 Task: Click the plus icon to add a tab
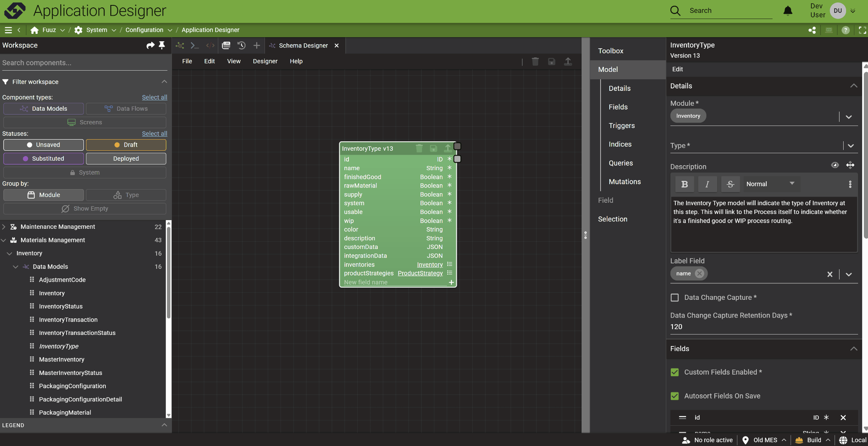point(257,45)
